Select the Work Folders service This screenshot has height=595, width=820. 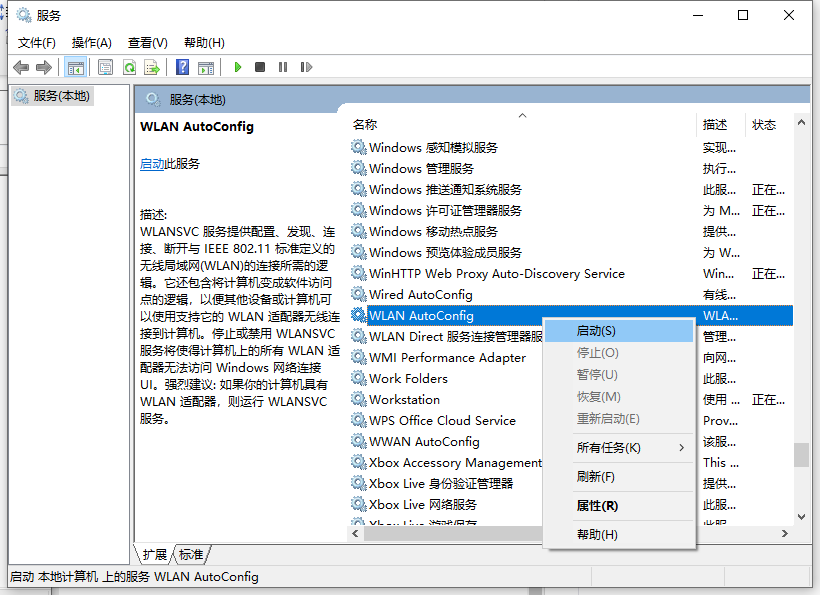(x=446, y=379)
